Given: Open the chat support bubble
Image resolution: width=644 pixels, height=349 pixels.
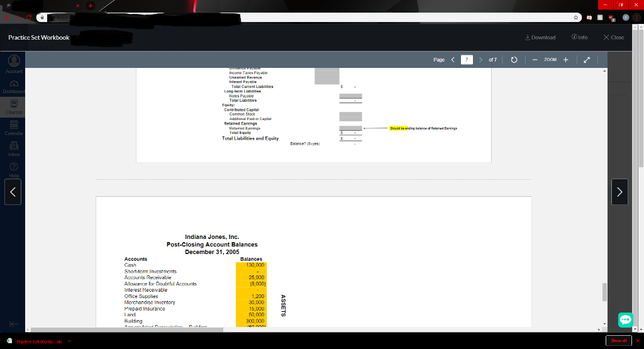Looking at the screenshot, I should pyautogui.click(x=626, y=319).
